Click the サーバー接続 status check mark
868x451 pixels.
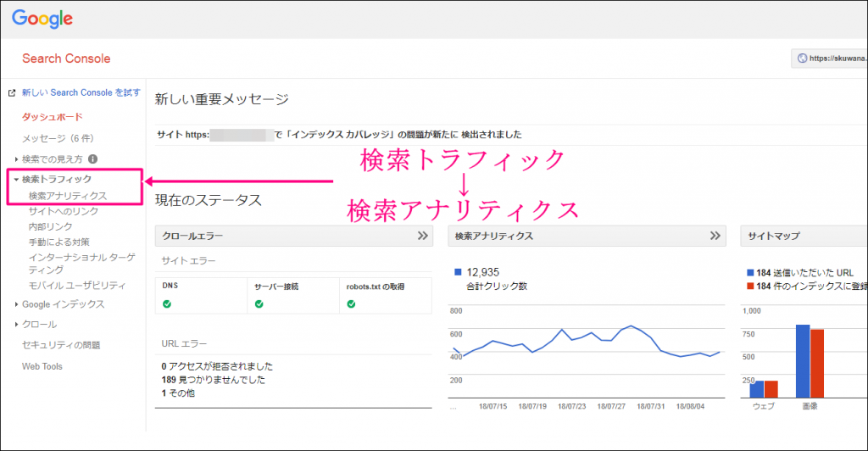259,303
